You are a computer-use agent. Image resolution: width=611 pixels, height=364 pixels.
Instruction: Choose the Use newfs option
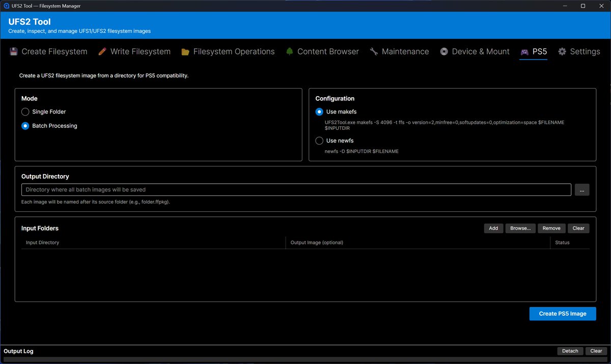tap(335, 141)
